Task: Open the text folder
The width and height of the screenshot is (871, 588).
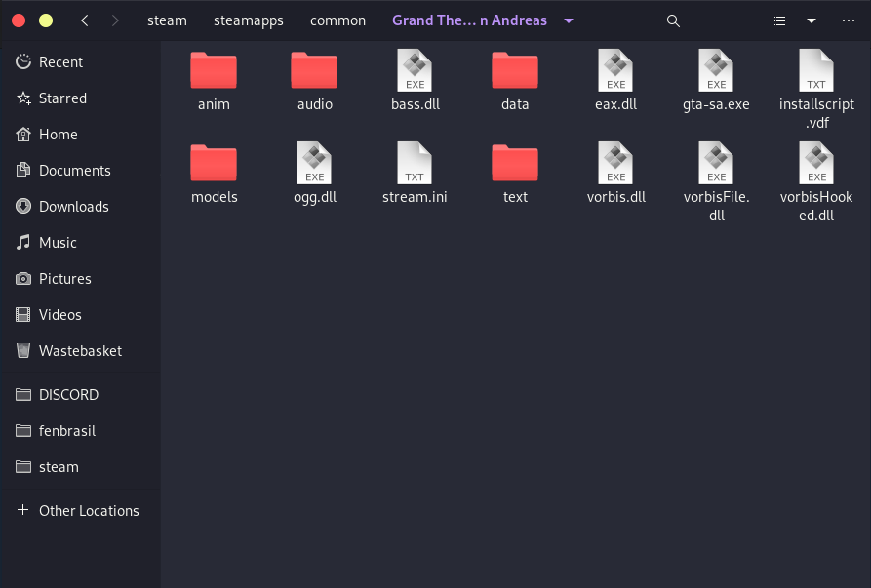Action: pos(515,163)
